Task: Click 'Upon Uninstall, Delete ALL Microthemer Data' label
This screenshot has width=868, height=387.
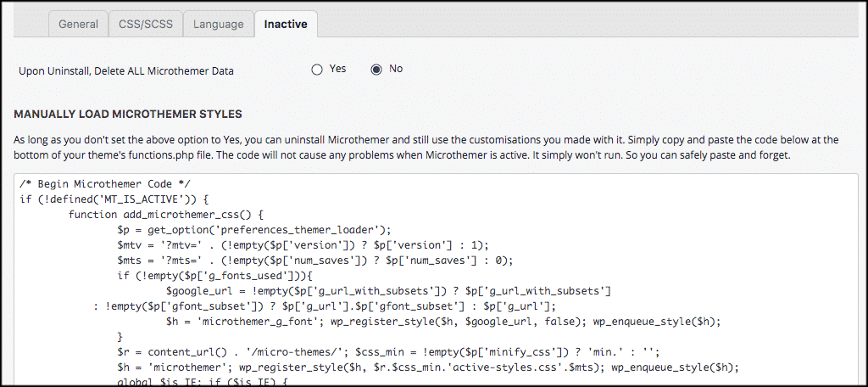Action: point(126,71)
